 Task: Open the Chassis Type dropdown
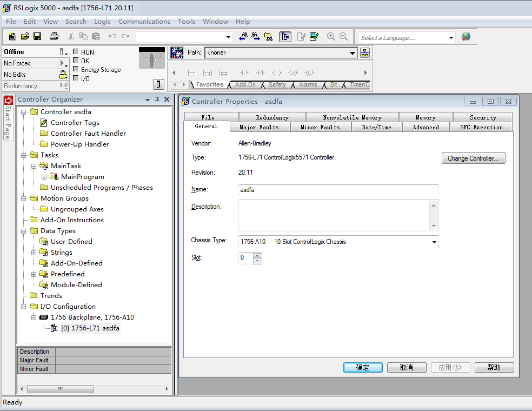click(434, 242)
